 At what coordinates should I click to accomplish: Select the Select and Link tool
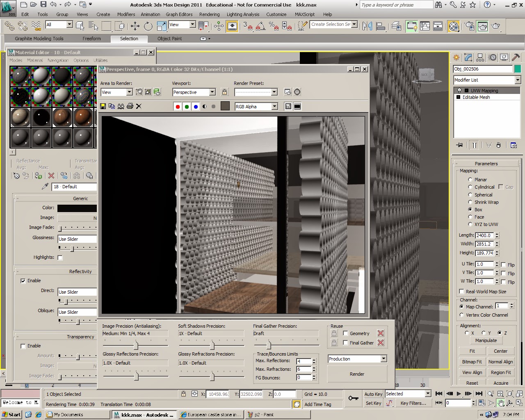click(x=9, y=26)
